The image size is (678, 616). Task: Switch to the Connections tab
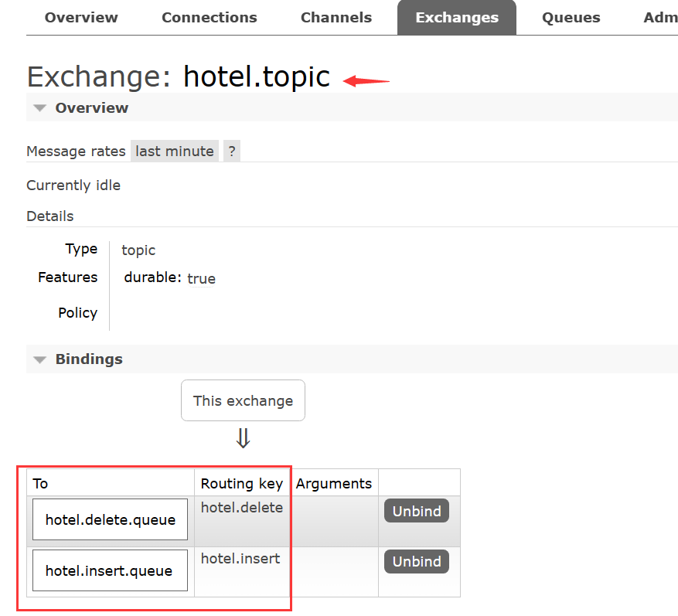click(210, 18)
